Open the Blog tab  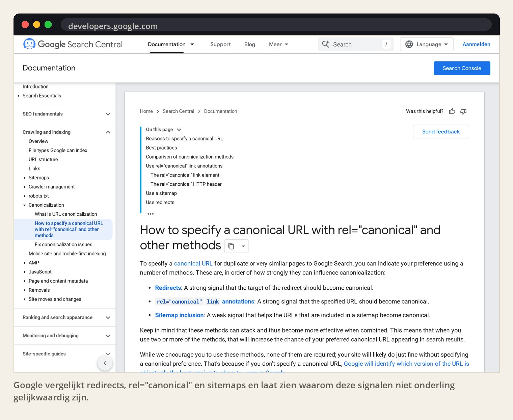tap(250, 44)
